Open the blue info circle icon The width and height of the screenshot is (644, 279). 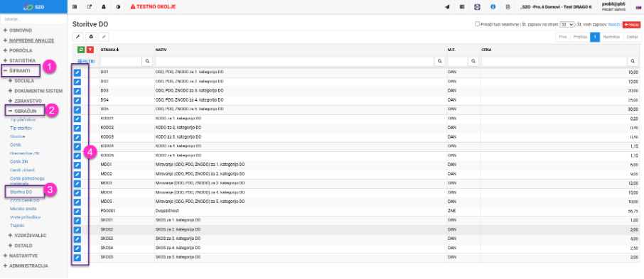pos(493,7)
